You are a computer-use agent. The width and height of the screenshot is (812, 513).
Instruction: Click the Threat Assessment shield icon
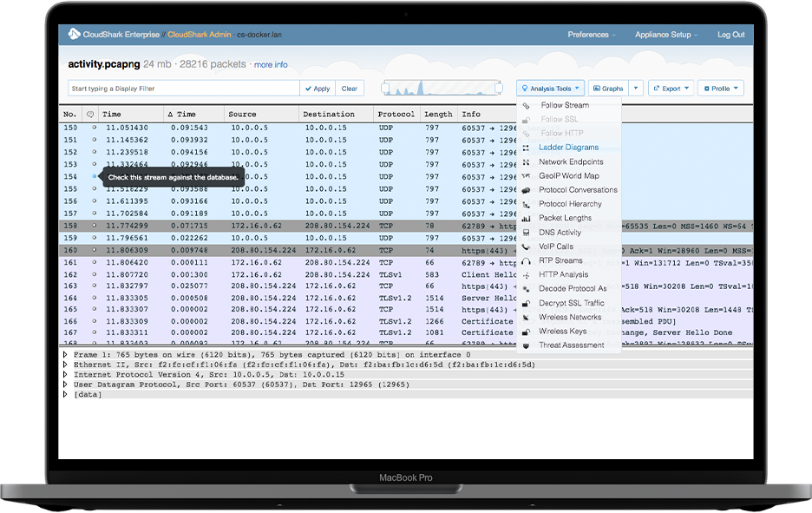coord(526,345)
